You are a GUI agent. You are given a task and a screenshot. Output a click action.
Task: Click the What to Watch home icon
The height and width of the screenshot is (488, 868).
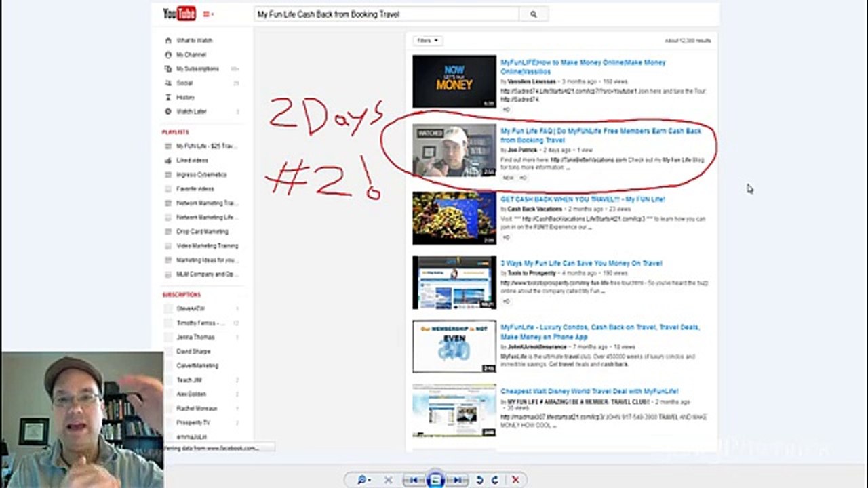[168, 41]
